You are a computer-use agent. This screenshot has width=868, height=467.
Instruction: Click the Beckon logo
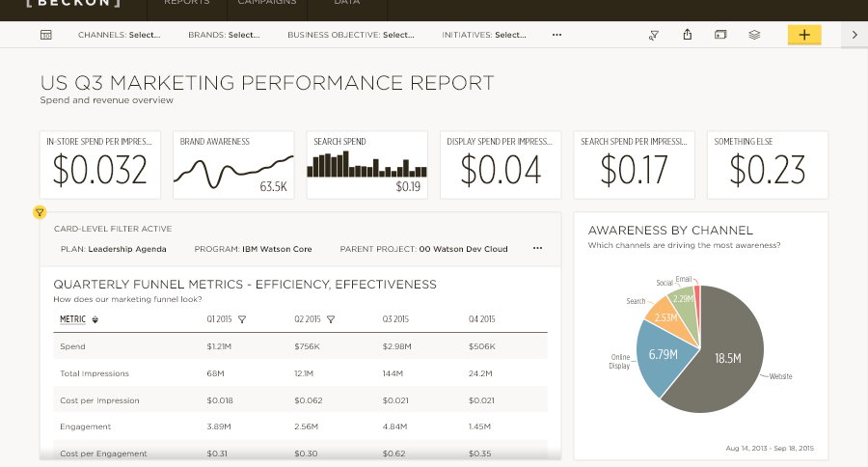[73, 3]
